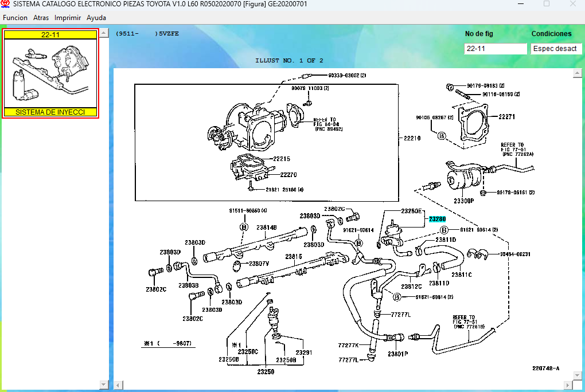Click part number 23300P fuel filter
The height and width of the screenshot is (392, 585).
464,201
